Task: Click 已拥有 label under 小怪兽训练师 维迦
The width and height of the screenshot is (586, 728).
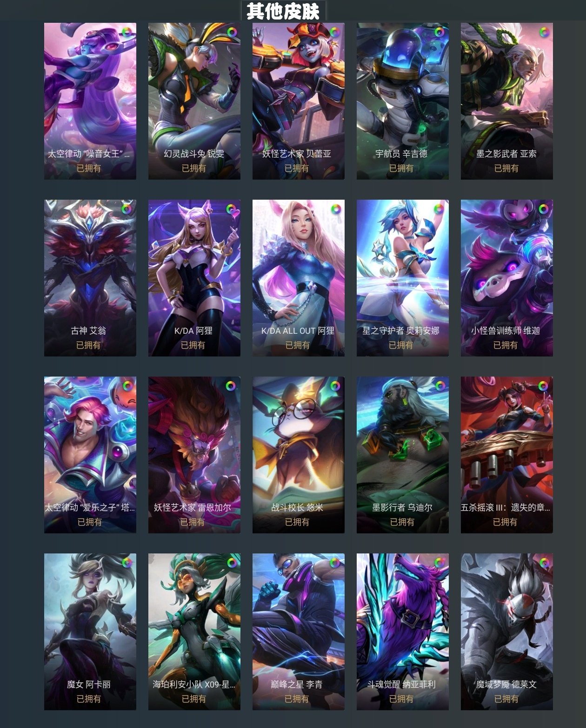Action: coord(506,345)
